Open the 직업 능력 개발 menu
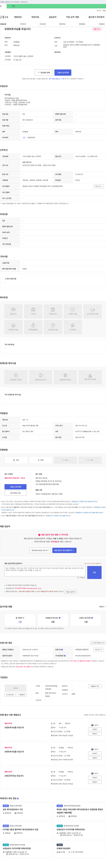 (x=72, y=17)
